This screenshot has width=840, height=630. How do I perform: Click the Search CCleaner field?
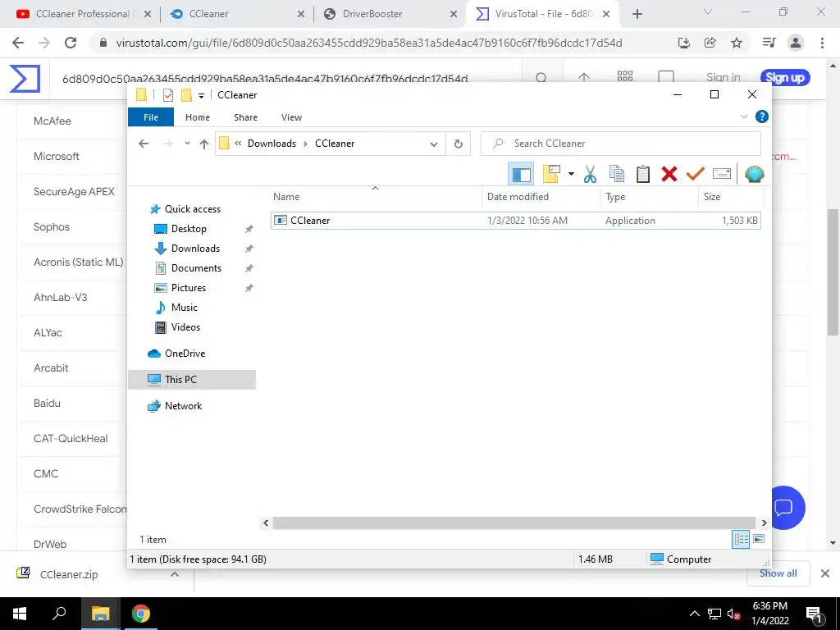[x=621, y=144]
